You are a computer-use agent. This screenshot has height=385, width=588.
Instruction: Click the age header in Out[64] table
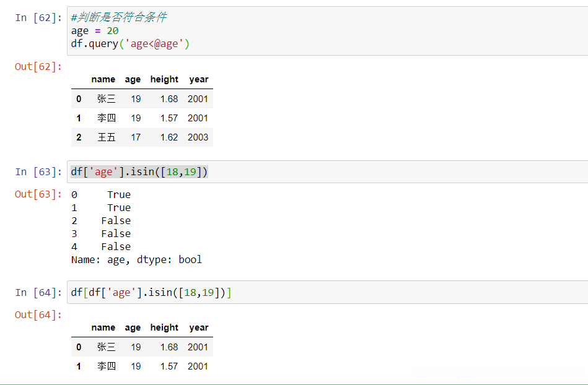(133, 327)
